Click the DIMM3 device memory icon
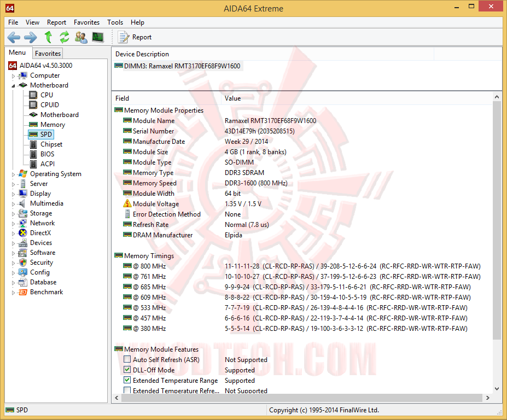Viewport: 507px width, 420px height. point(119,66)
